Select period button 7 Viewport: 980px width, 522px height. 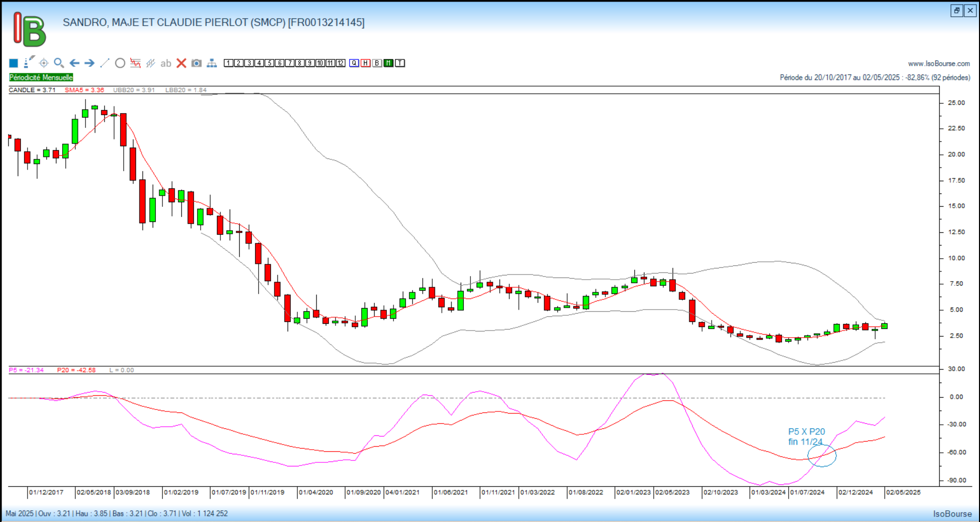pyautogui.click(x=290, y=63)
